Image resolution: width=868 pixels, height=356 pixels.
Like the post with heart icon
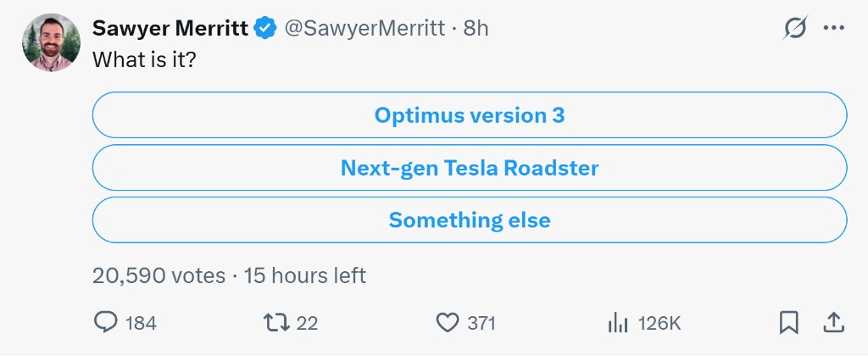click(x=448, y=322)
